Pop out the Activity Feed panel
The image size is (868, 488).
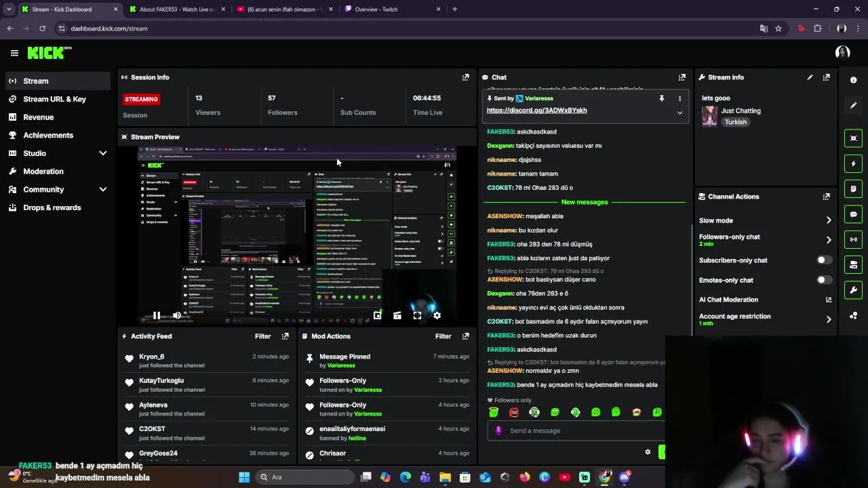pos(285,336)
